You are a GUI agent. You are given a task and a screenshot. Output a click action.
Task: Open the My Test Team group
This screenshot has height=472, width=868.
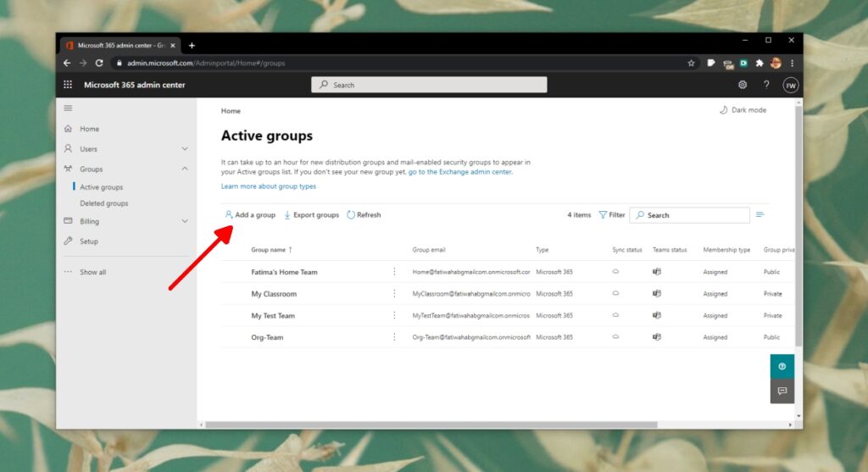(273, 315)
